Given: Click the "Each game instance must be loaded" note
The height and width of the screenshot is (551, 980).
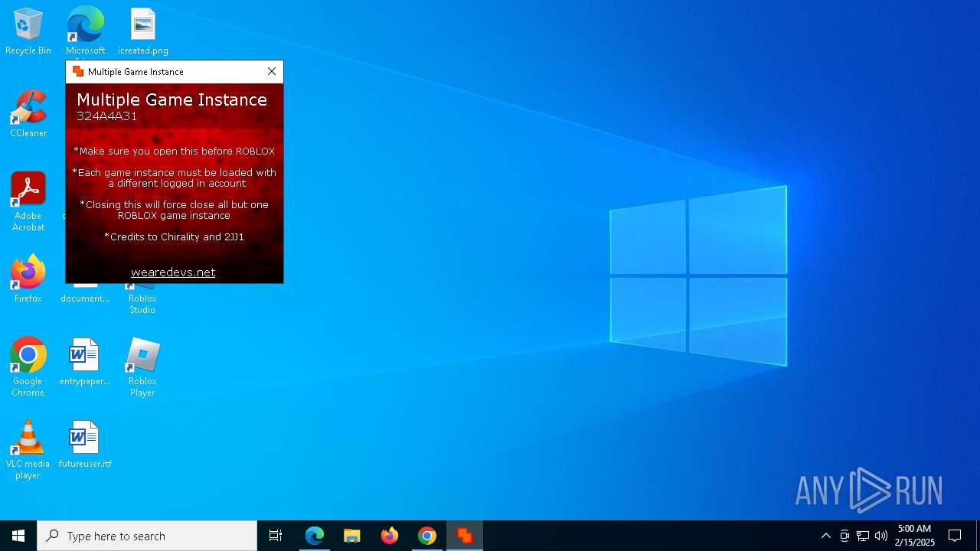Looking at the screenshot, I should click(174, 178).
